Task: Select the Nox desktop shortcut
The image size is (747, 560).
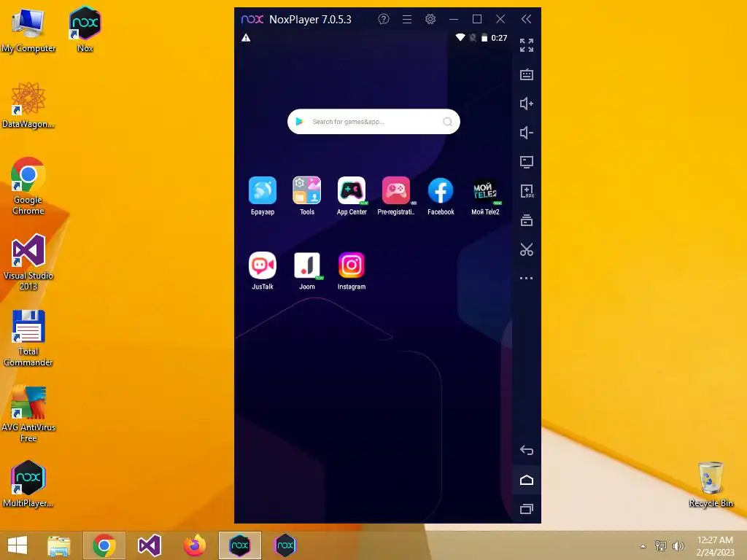Action: [x=85, y=29]
